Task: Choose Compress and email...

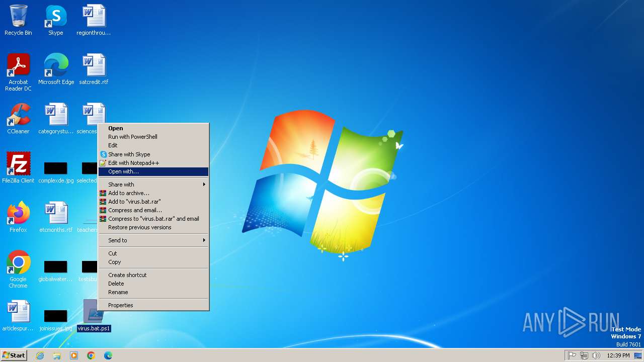Action: coord(153,210)
